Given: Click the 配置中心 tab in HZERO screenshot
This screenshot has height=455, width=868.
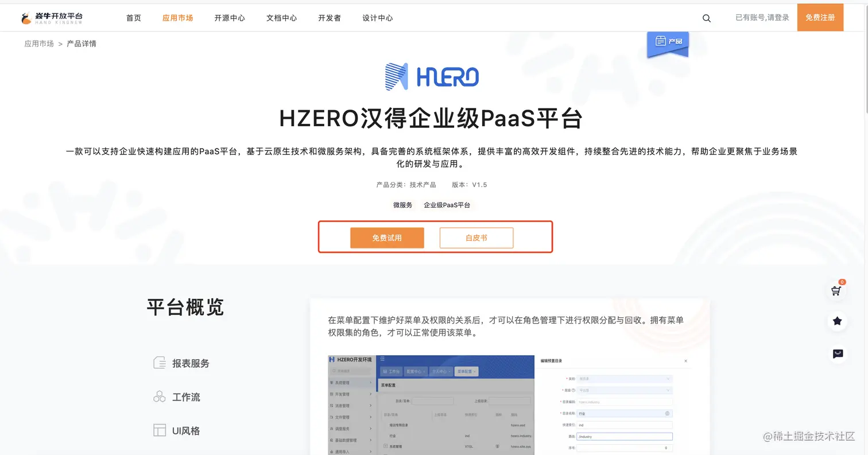Looking at the screenshot, I should coord(416,371).
